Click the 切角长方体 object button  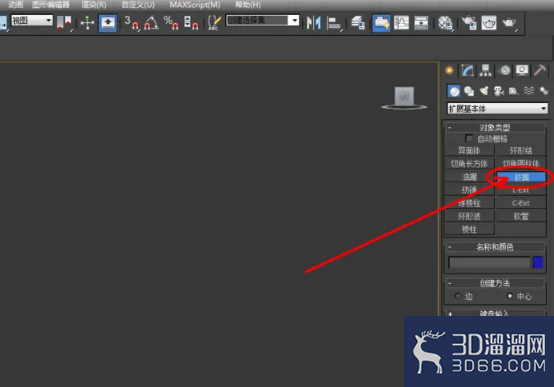pos(469,163)
